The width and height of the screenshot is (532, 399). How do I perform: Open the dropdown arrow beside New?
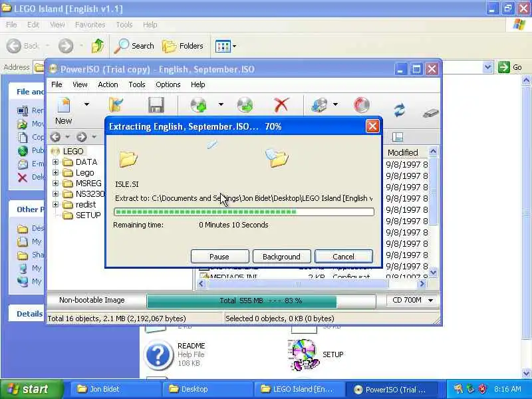[87, 104]
